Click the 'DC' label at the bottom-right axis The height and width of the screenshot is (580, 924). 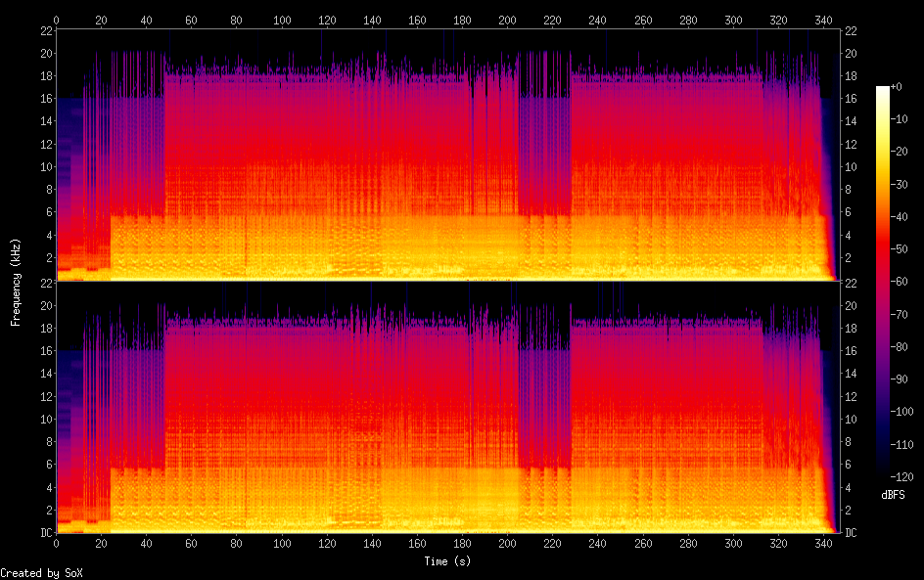pyautogui.click(x=851, y=533)
